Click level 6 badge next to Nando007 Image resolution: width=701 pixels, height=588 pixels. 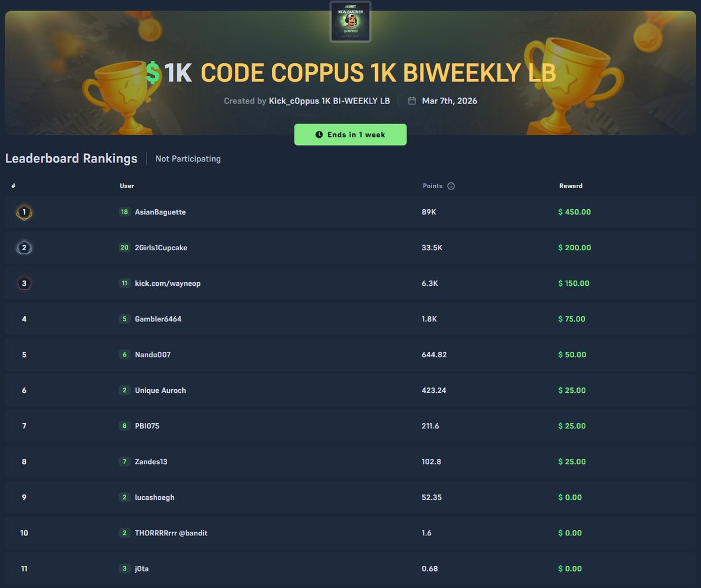coord(124,355)
